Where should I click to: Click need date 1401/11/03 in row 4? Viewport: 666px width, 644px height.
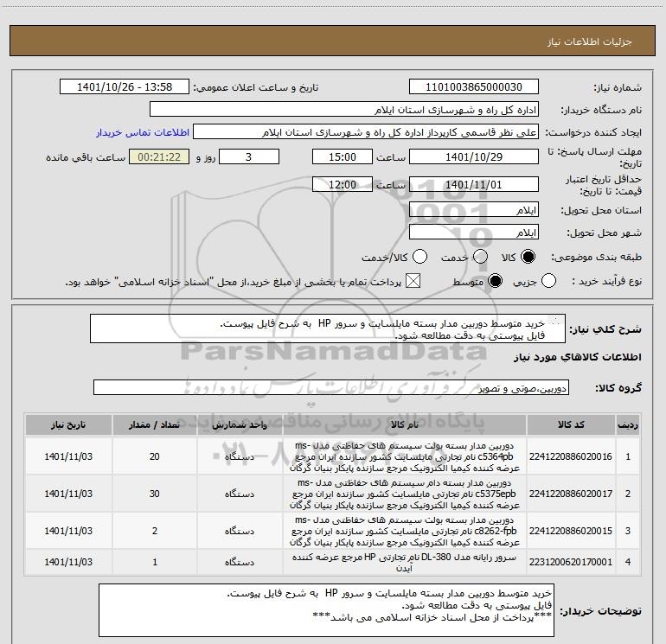(x=68, y=562)
